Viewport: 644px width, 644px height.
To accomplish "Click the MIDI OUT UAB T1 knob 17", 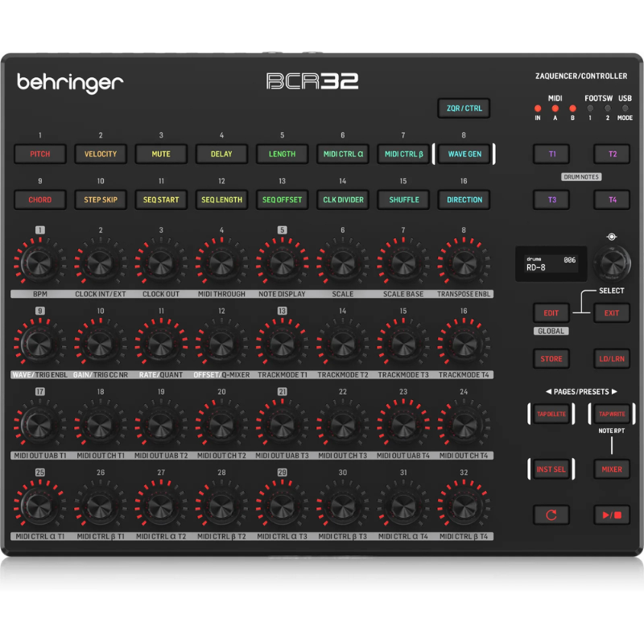I will (x=39, y=424).
